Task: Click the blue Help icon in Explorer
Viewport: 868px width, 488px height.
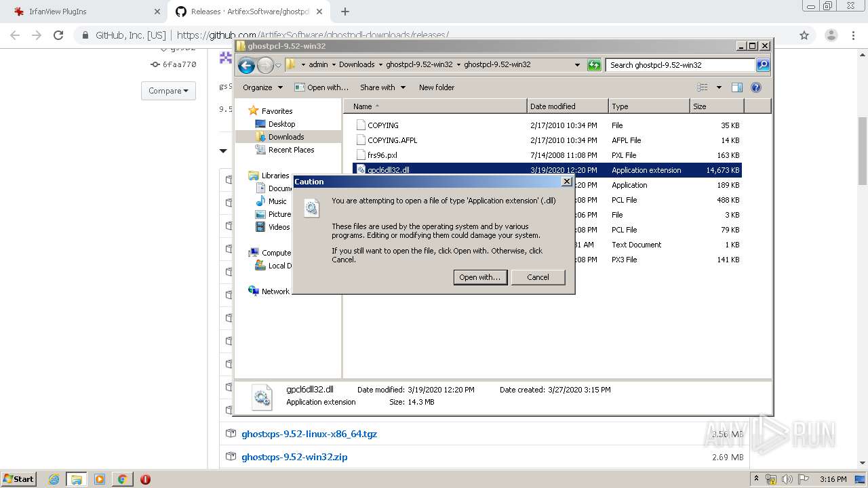Action: (x=756, y=87)
